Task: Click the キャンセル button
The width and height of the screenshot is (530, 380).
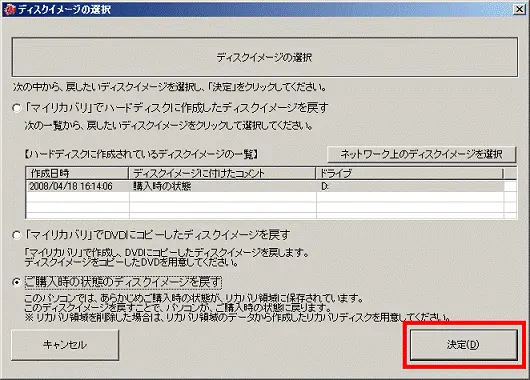Action: (65, 345)
